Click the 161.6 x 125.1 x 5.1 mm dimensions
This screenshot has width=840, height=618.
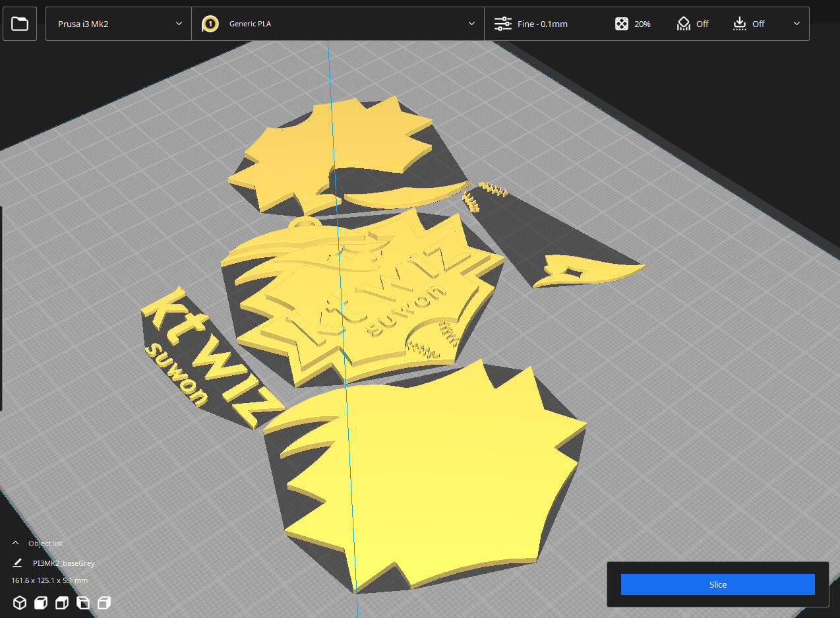pos(49,580)
